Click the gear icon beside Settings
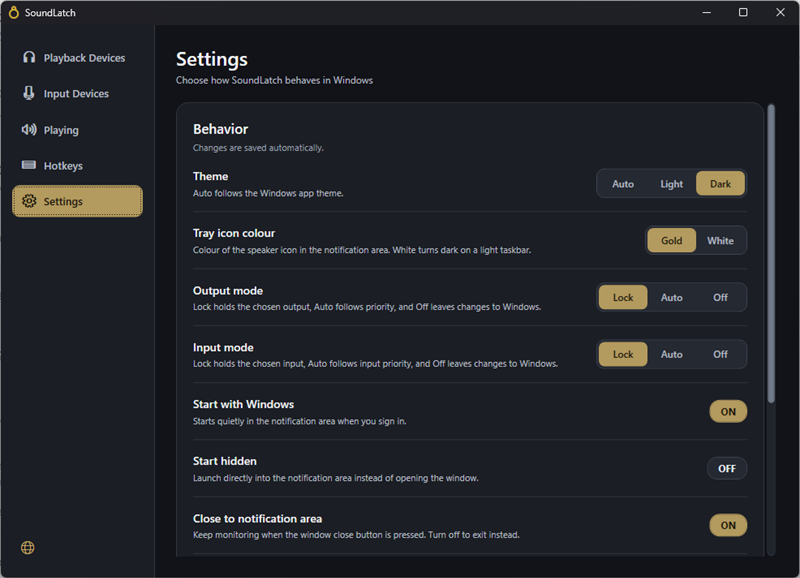The height and width of the screenshot is (578, 800). coord(29,201)
